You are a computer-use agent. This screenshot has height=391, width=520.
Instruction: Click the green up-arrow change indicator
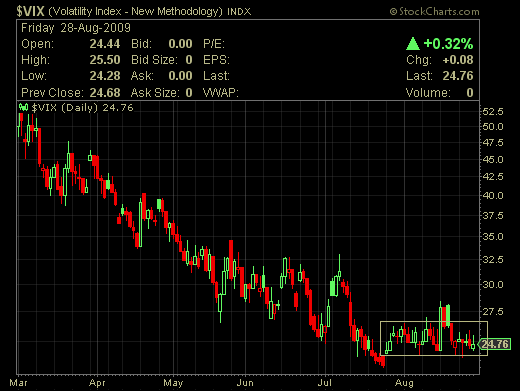[413, 43]
